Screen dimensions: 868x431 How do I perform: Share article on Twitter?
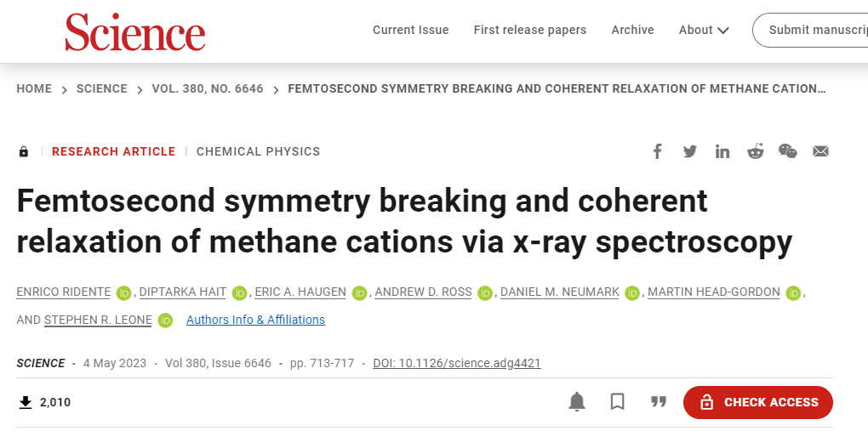690,151
